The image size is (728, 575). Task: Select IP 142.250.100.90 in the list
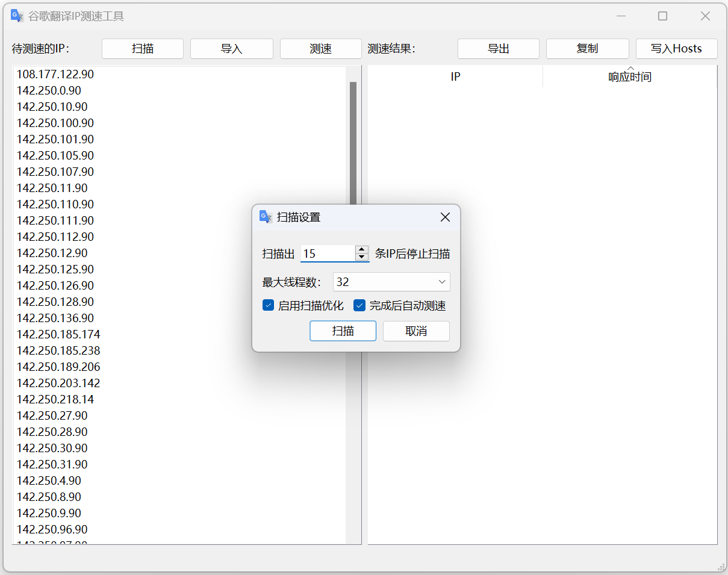point(55,123)
